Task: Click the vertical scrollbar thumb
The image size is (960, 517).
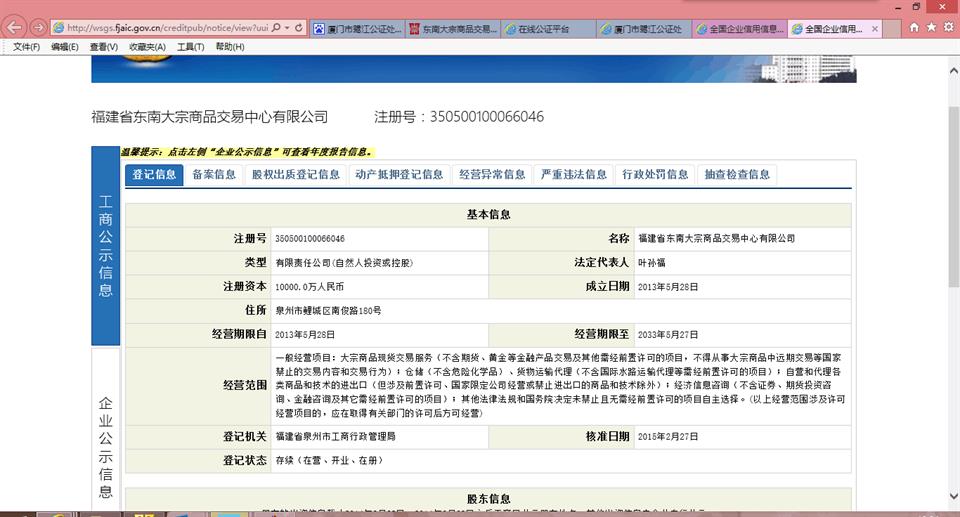Action: click(x=953, y=196)
